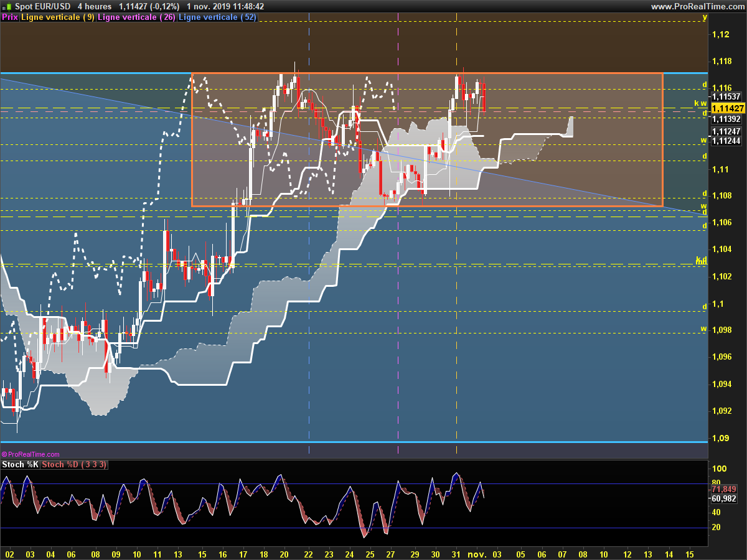
Task: Open the Prix indicator label
Action: click(10, 17)
